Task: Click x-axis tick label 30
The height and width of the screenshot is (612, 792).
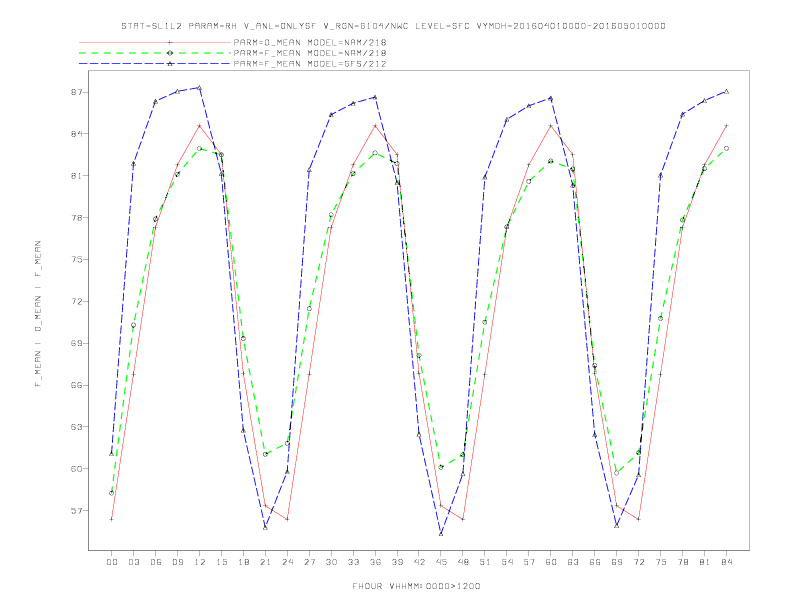Action: tap(331, 562)
